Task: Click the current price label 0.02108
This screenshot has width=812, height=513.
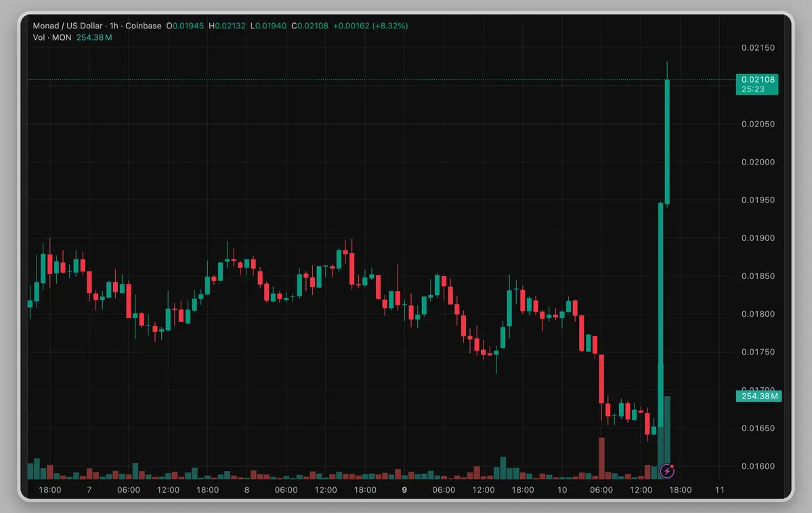Action: coord(758,80)
